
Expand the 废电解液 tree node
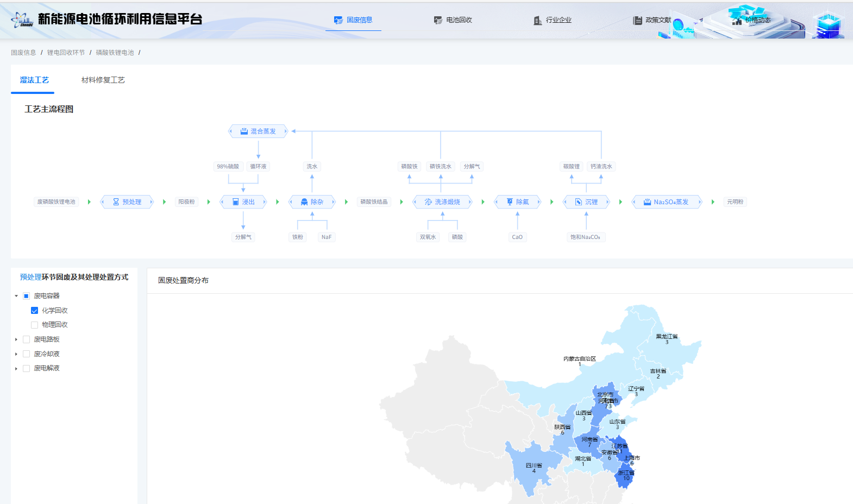[x=16, y=369]
